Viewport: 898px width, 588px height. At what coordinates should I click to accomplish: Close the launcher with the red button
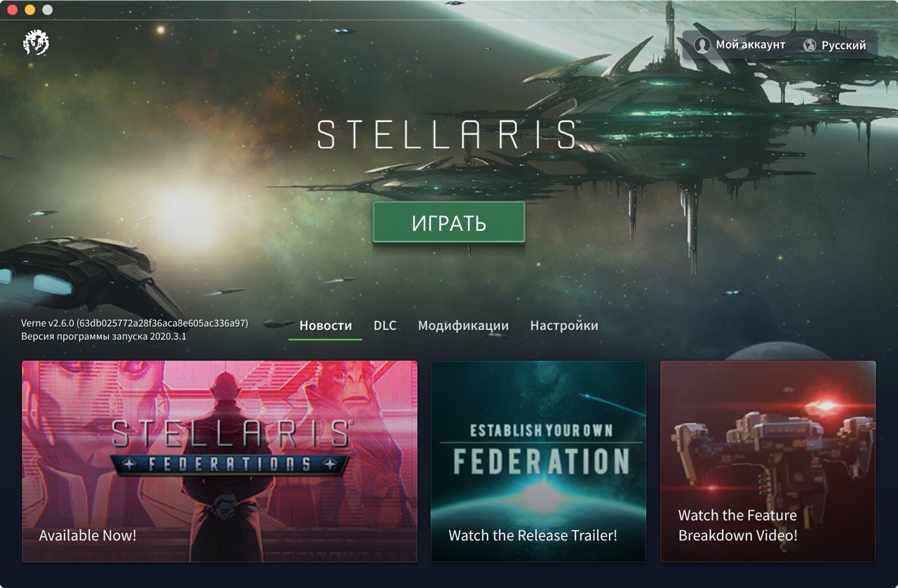coord(12,10)
